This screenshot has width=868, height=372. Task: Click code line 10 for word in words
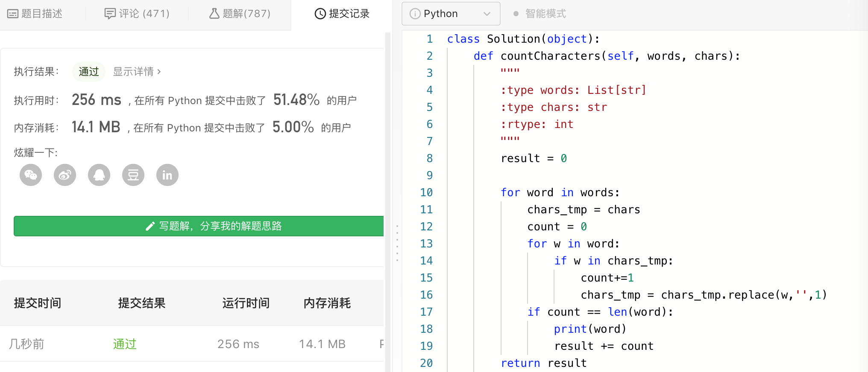pyautogui.click(x=560, y=192)
